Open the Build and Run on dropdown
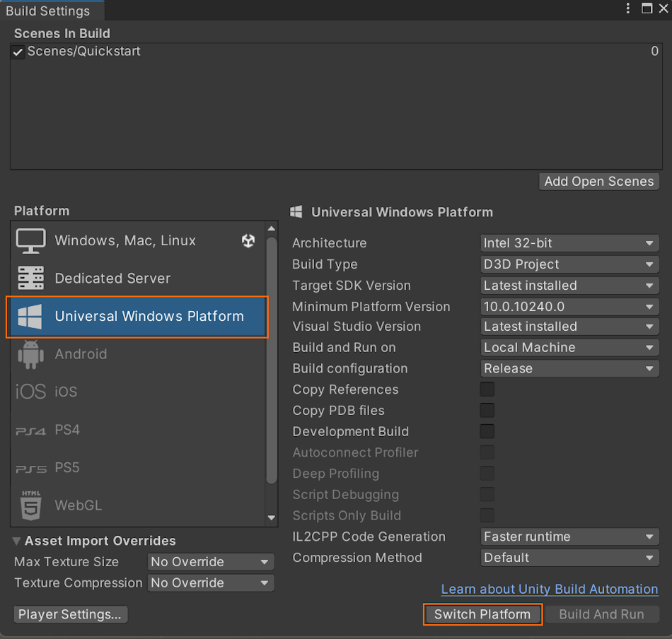This screenshot has height=639, width=672. point(569,347)
